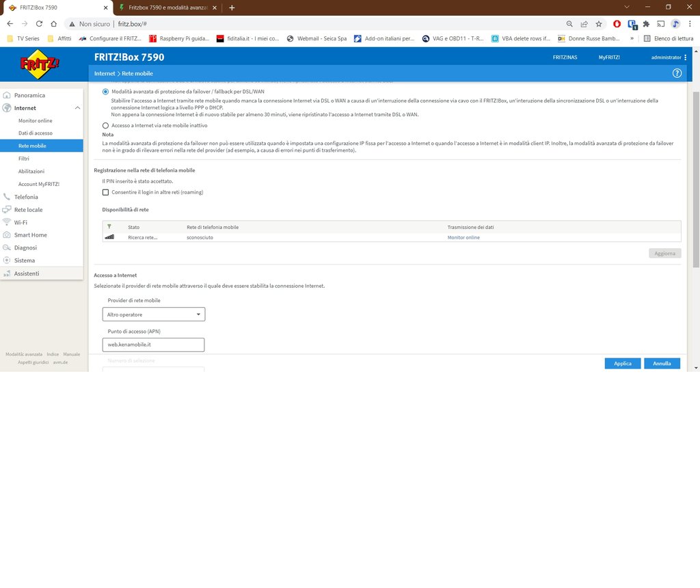
Task: Click the Rete locale network icon
Action: (x=7, y=209)
